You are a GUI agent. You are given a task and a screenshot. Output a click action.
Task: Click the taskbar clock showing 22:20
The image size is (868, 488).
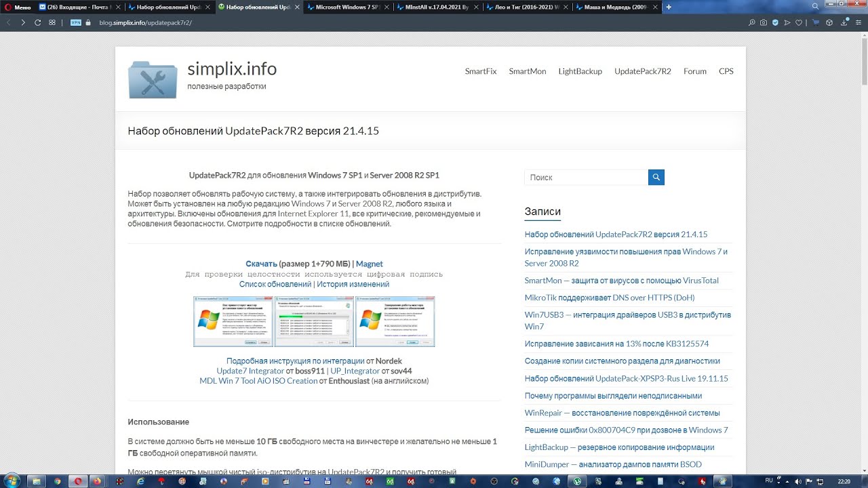point(844,481)
